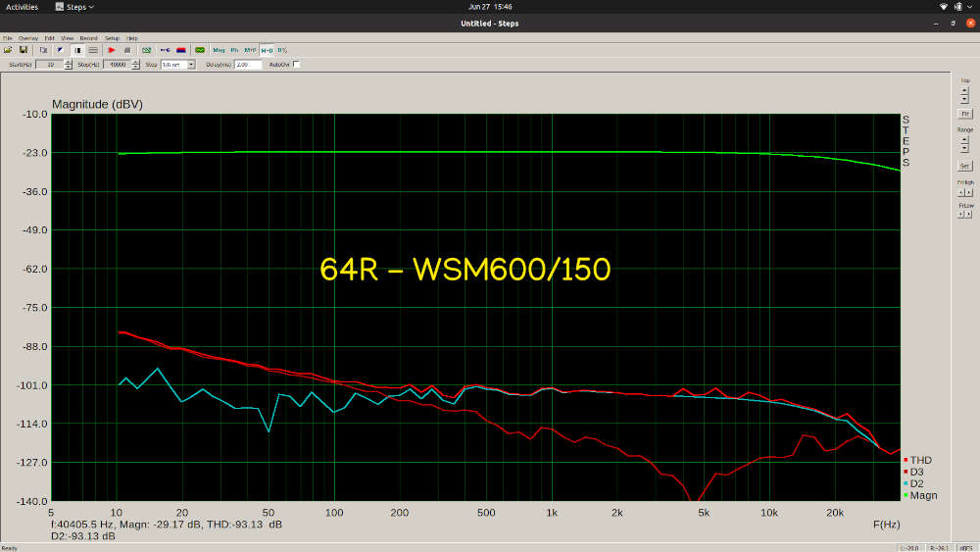The width and height of the screenshot is (980, 552).
Task: Click the FrLow right arrow
Action: click(969, 214)
